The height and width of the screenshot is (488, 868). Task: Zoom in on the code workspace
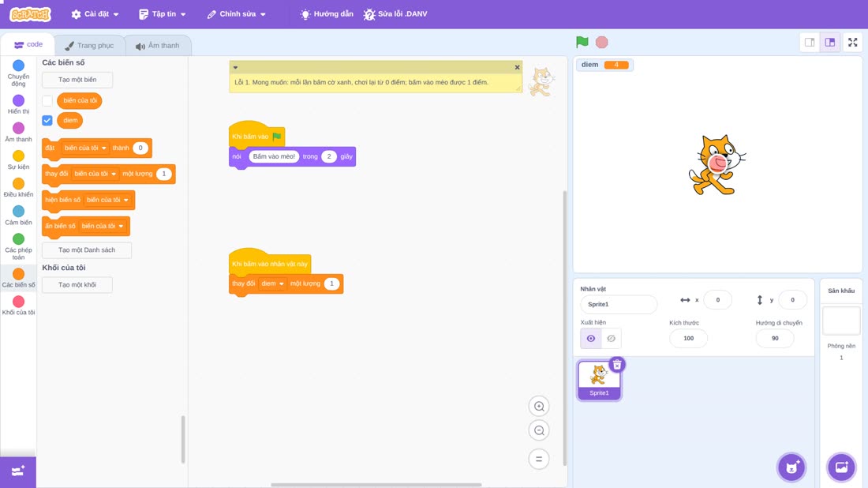(x=539, y=407)
